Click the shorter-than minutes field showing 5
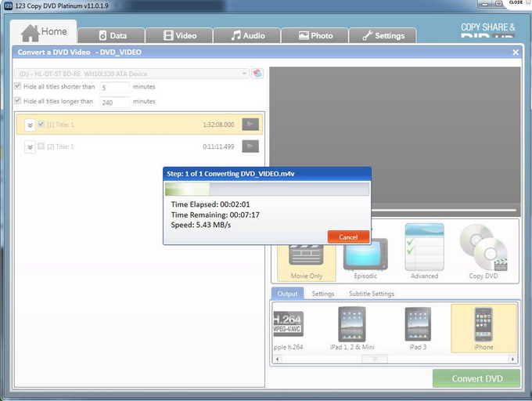532x401 pixels. 115,88
